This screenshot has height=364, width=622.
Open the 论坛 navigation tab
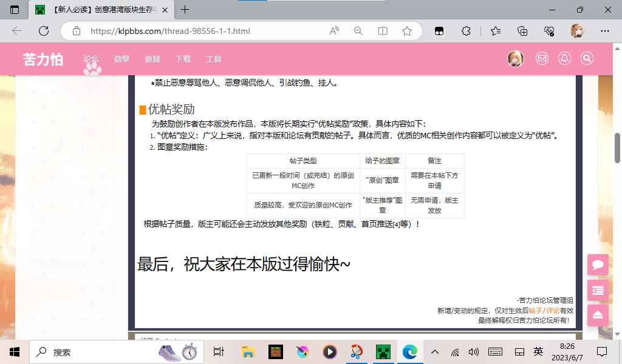tap(91, 59)
